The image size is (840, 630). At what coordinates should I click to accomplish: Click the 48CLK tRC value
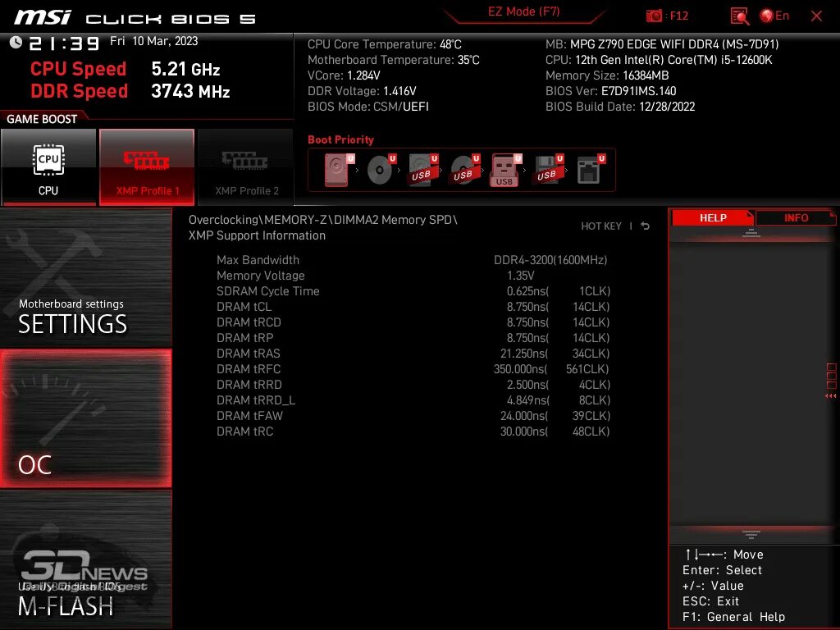pos(591,431)
